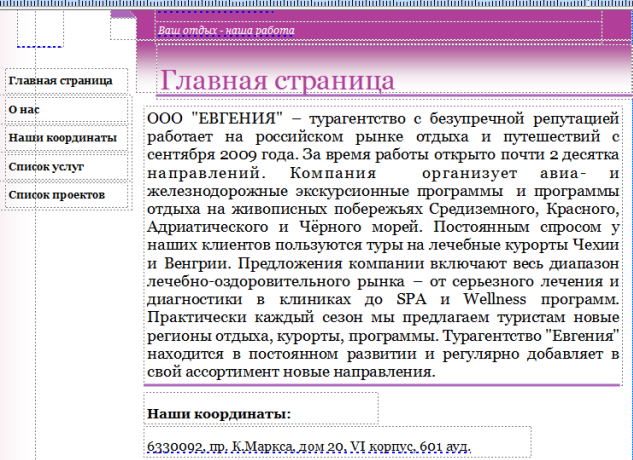Click the empty logo placeholder box

40,28
